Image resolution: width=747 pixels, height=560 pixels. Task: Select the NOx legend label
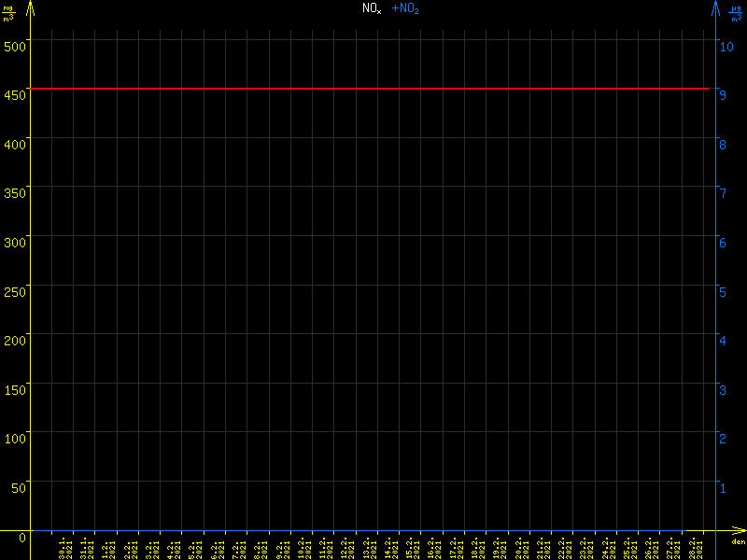(x=372, y=8)
